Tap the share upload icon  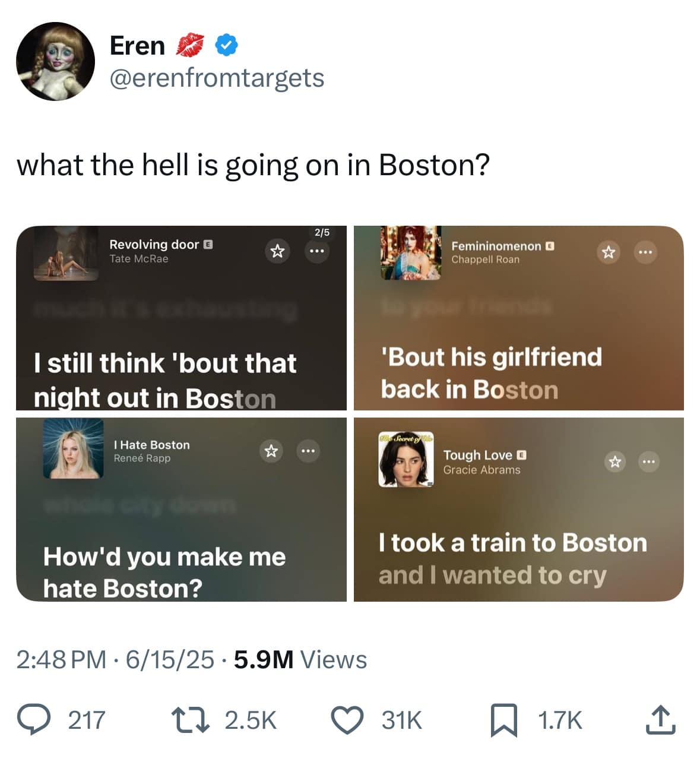click(x=660, y=719)
